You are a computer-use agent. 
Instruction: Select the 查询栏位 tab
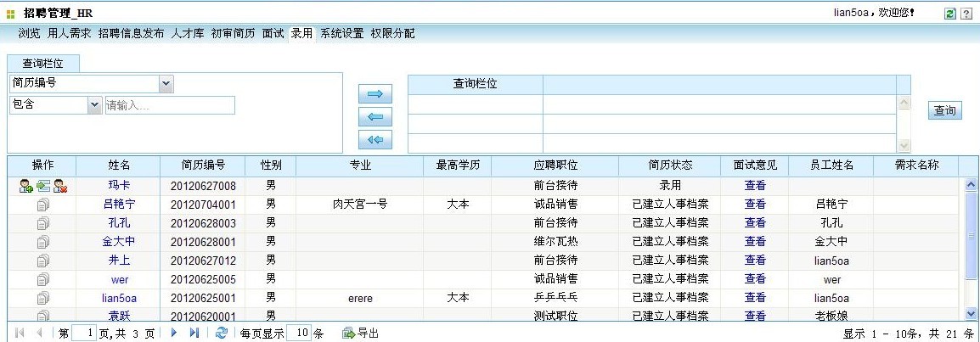click(x=46, y=64)
